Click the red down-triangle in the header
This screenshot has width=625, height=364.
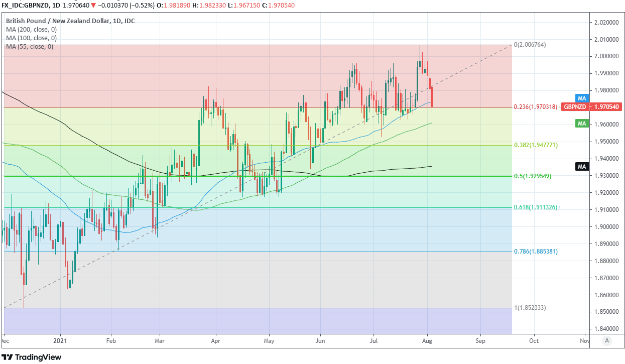93,6
